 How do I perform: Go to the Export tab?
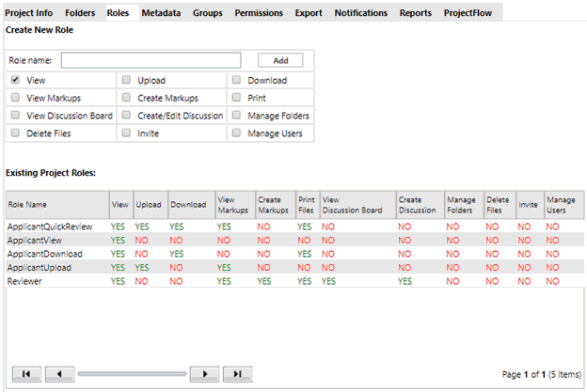[309, 13]
